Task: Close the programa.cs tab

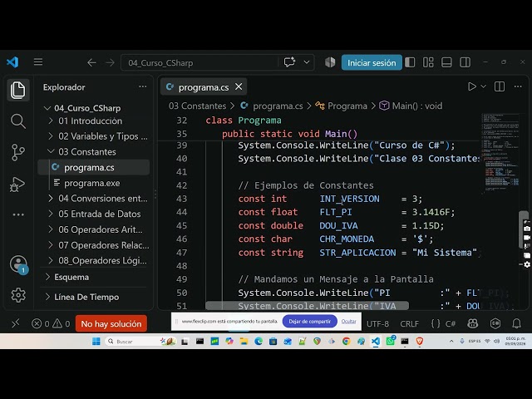Action: point(239,86)
